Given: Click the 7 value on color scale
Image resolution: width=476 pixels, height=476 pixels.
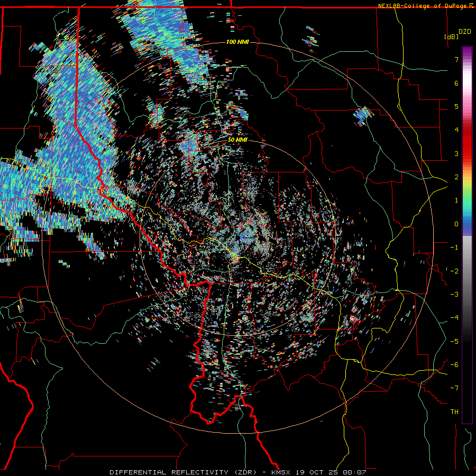Looking at the screenshot, I should coord(456,59).
